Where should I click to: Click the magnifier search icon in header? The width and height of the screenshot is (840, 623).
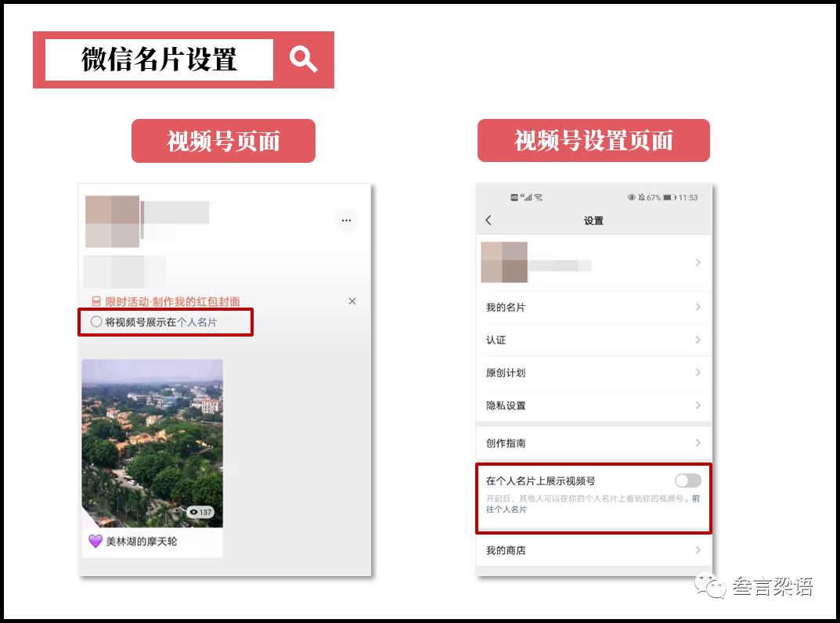coord(304,59)
